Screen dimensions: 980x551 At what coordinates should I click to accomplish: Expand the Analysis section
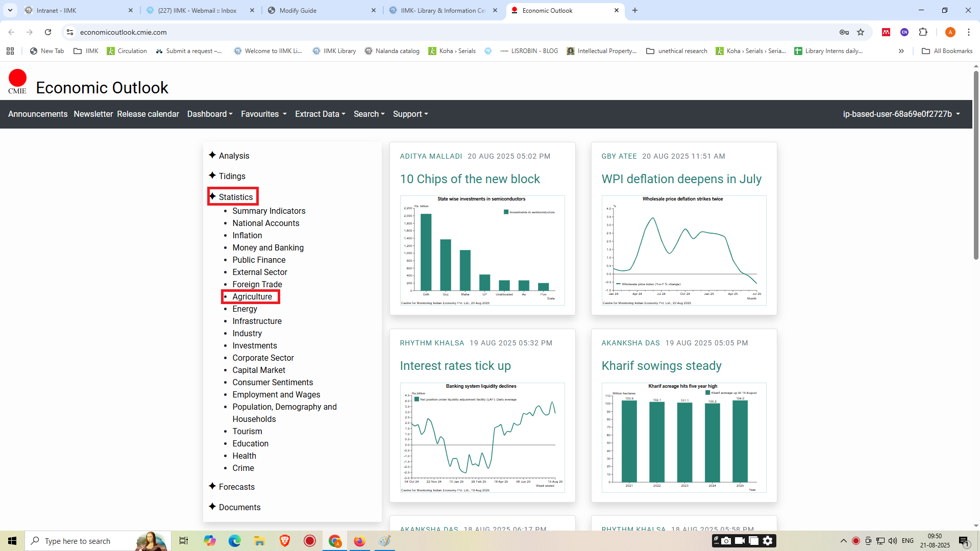coord(234,156)
